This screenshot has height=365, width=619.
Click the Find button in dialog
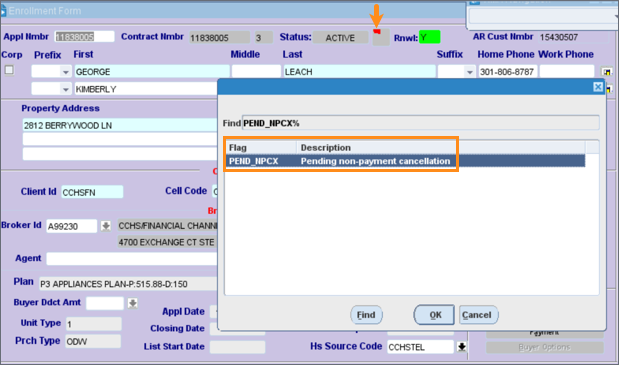tap(366, 315)
